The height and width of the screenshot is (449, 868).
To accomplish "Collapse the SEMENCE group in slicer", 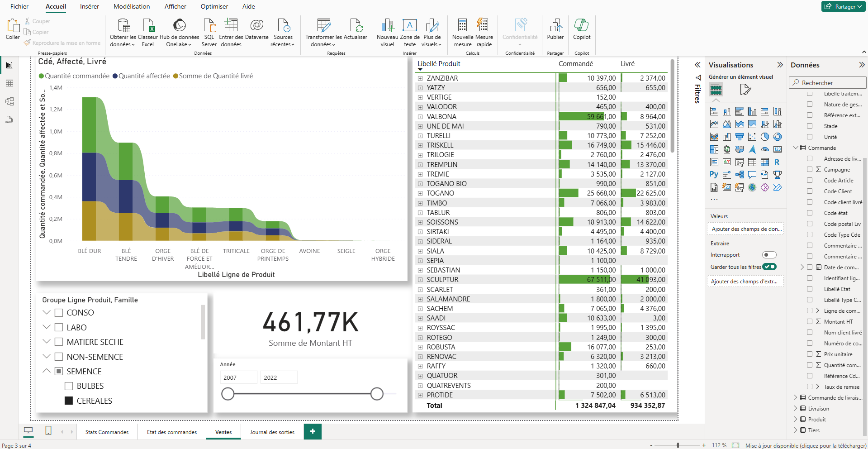I will [x=47, y=371].
